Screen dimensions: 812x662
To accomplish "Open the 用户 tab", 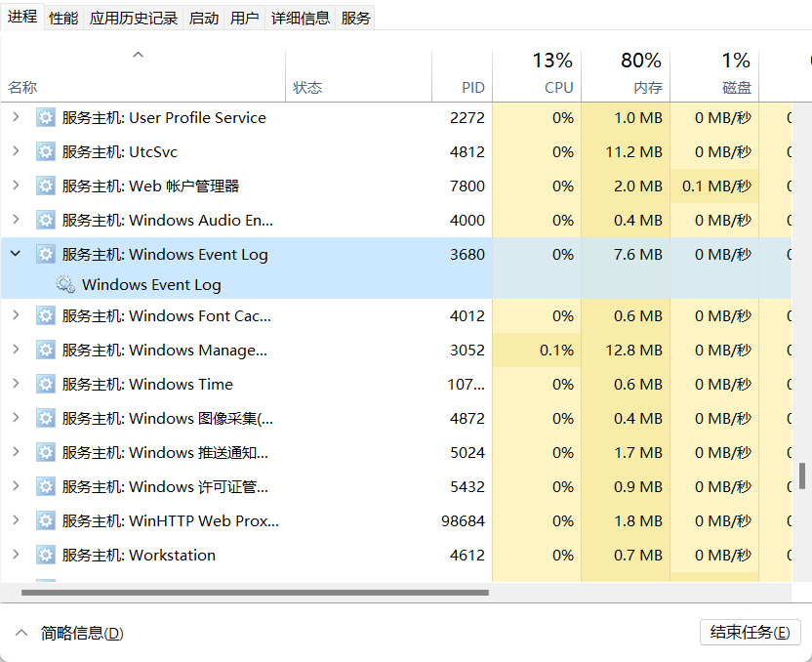I will 244,19.
